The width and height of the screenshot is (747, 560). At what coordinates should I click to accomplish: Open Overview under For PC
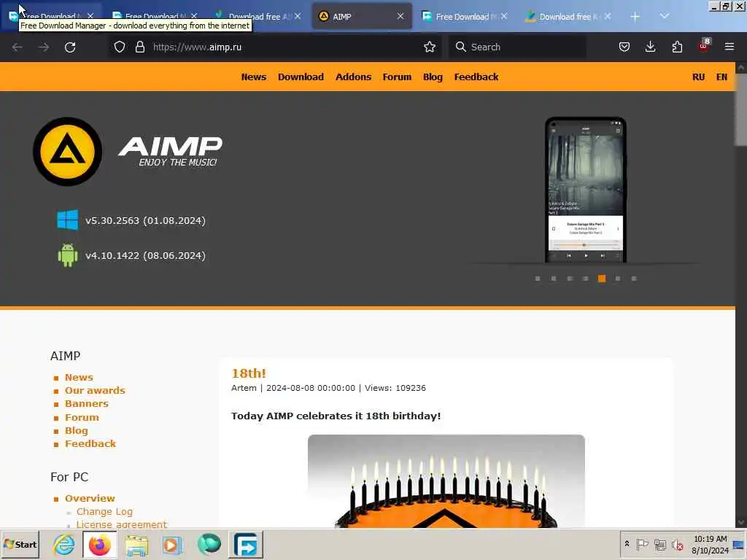coord(90,498)
